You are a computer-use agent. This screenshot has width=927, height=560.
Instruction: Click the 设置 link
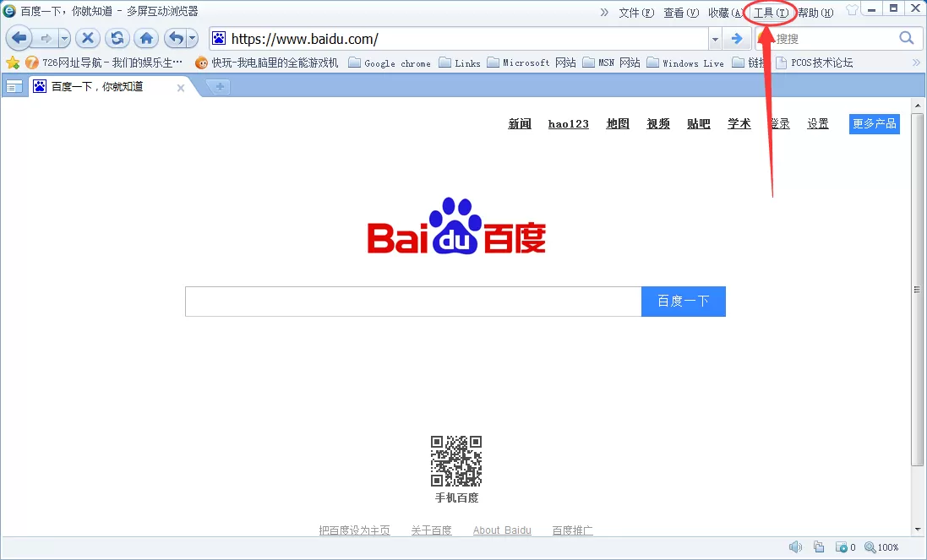818,123
